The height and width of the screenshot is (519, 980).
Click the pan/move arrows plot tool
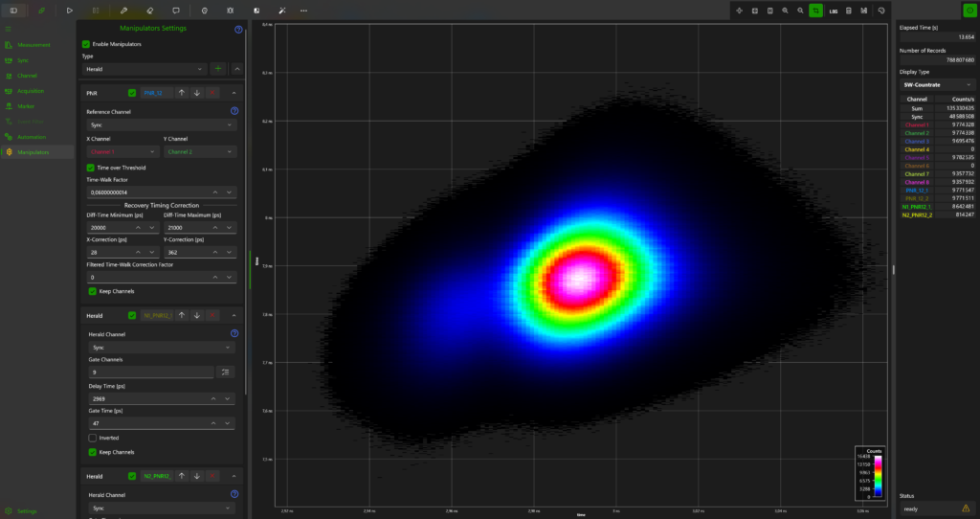click(740, 11)
